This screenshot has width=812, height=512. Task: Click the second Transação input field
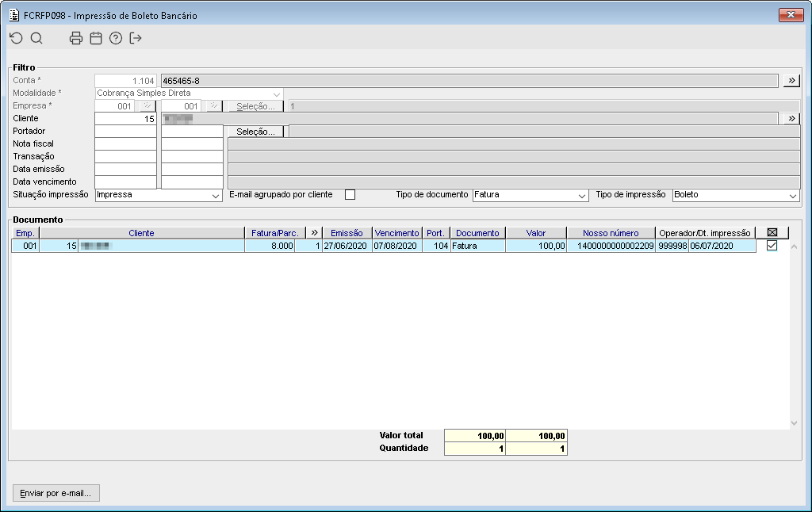192,157
